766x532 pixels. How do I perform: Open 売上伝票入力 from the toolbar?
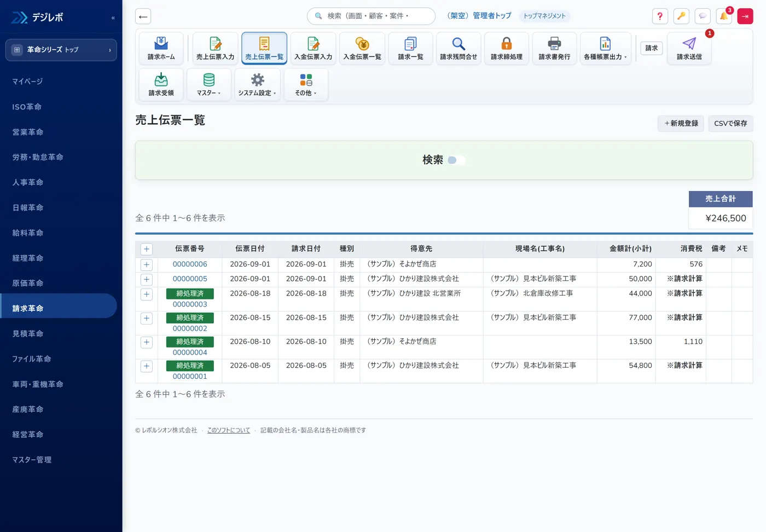215,48
